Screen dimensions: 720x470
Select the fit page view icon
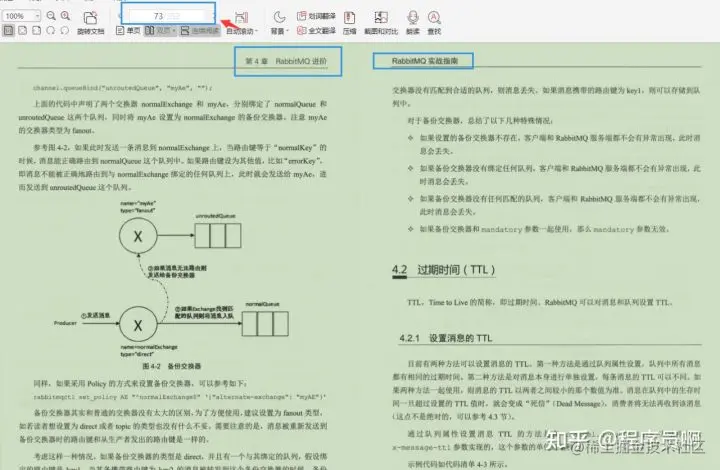coord(36,31)
